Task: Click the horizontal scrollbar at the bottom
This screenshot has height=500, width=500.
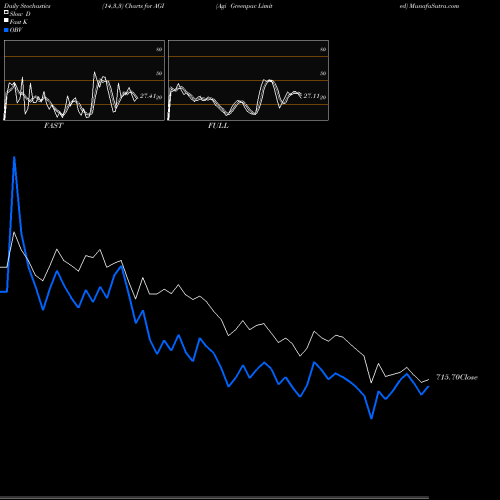Action: coord(214,497)
